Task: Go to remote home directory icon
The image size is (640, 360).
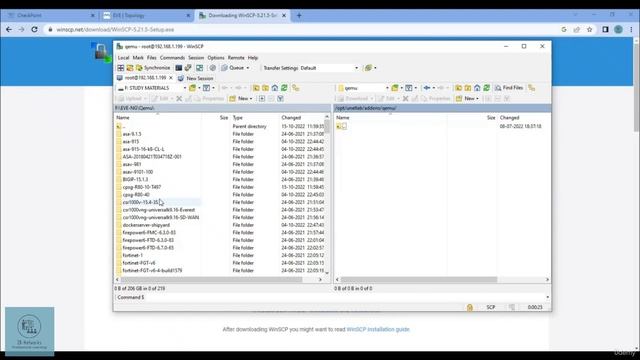Action: [477, 88]
